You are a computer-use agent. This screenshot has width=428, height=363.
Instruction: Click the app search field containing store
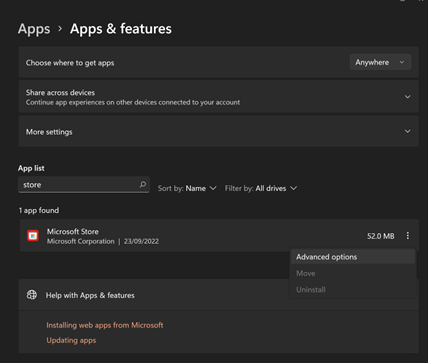[x=84, y=185]
